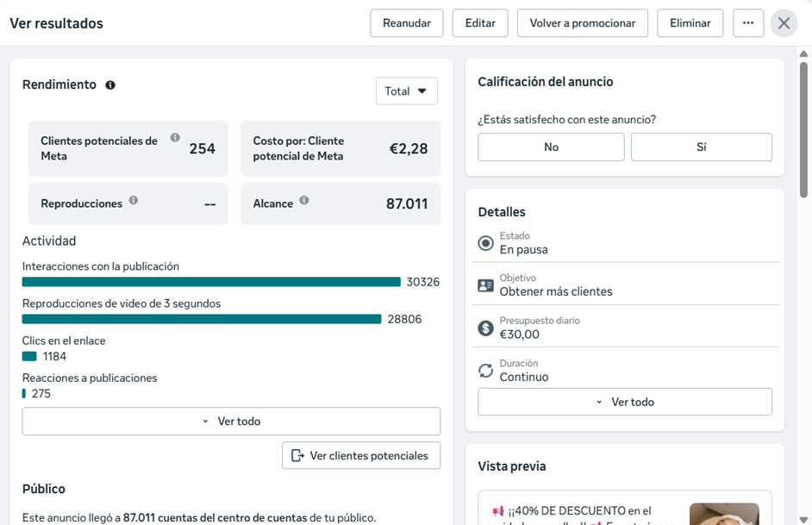Click the Objetivo contact card icon

pyautogui.click(x=486, y=285)
